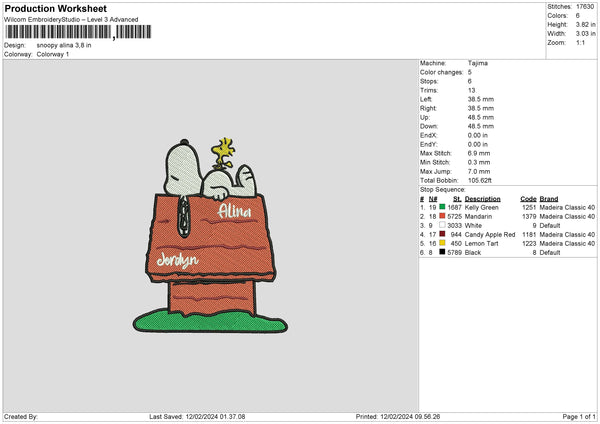Click 'Default' brand in the White row
This screenshot has height=424, width=600.
click(550, 225)
